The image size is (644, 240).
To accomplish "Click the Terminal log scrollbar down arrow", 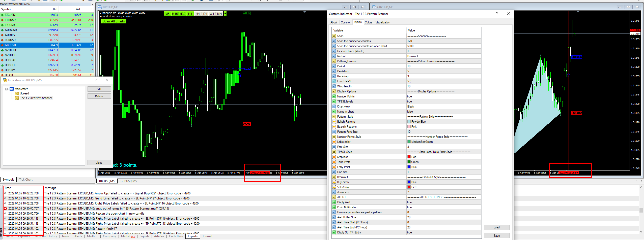I will pos(641,232).
